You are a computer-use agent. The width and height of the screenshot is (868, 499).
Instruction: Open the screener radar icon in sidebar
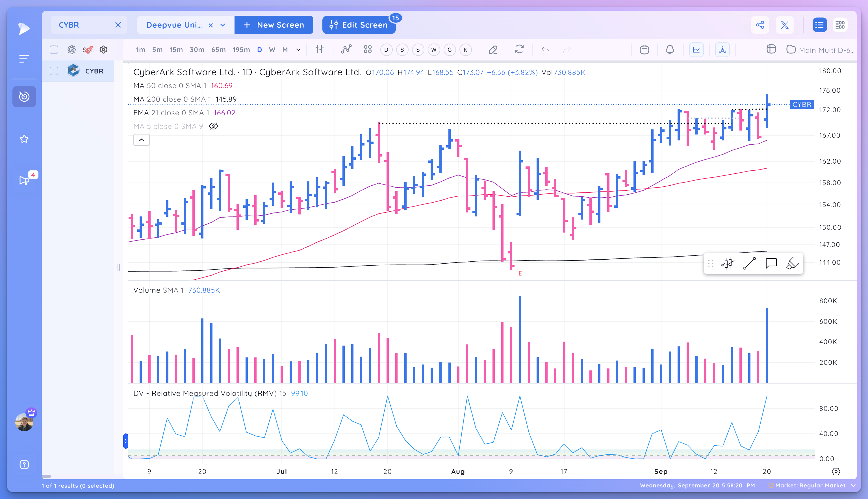tap(24, 97)
